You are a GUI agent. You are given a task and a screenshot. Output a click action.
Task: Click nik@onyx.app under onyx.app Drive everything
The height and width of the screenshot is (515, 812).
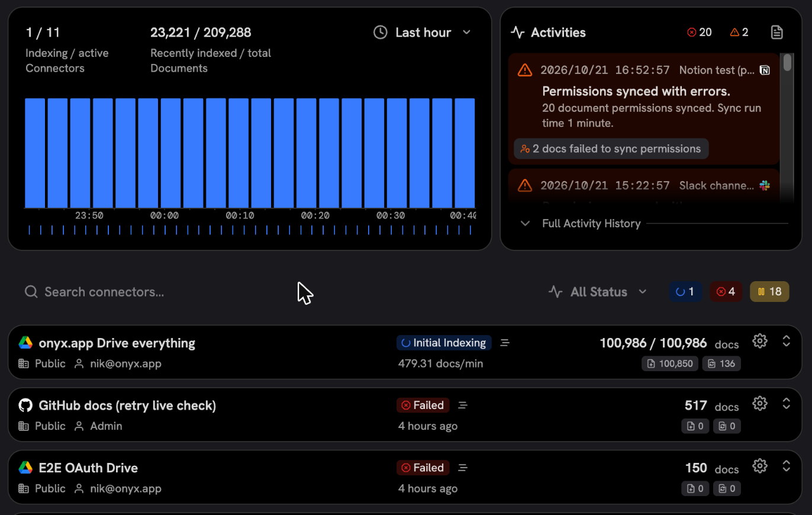coord(125,363)
